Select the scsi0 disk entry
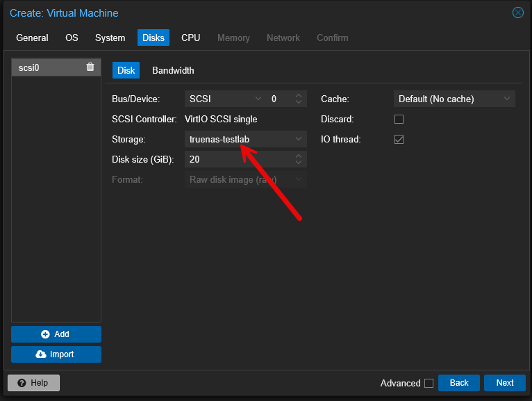The width and height of the screenshot is (532, 401). [x=56, y=67]
